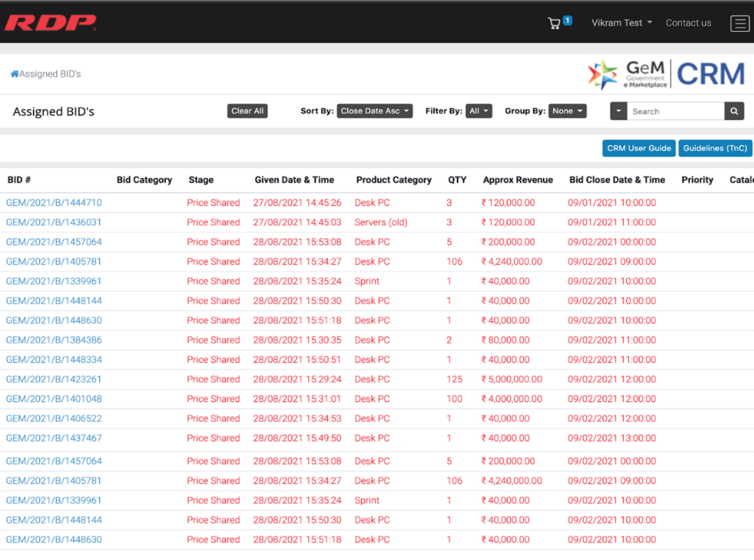Click the cart notification badge
Screen dimensions: 754x560
(x=568, y=21)
